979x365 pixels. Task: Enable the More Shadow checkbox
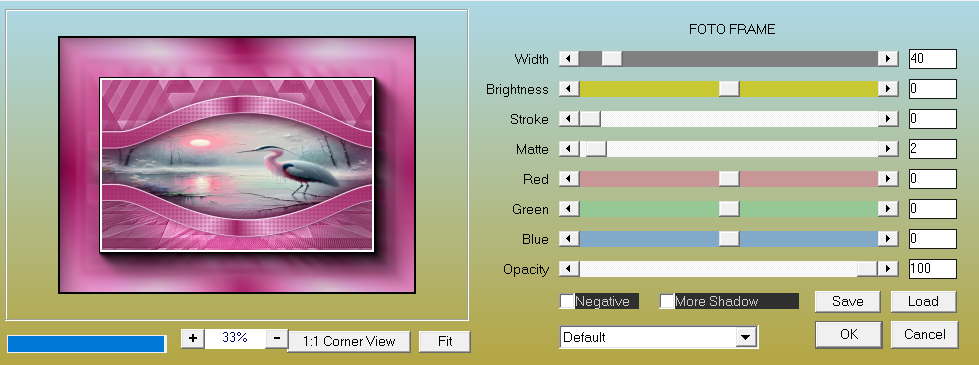coord(667,301)
